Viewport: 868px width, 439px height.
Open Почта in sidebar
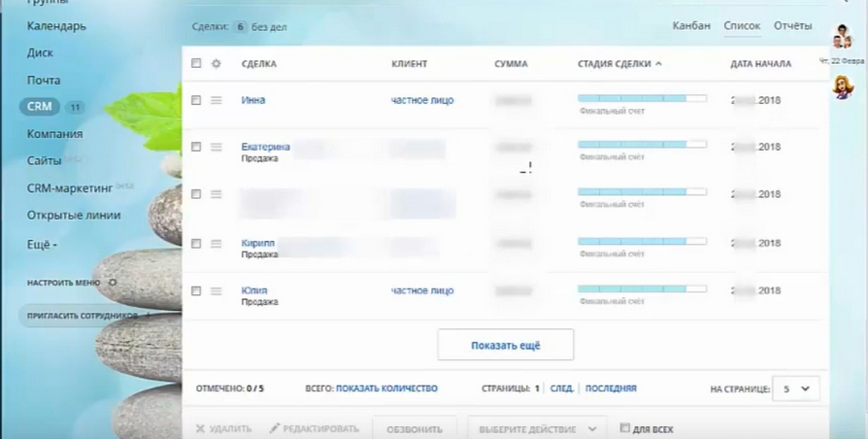(43, 81)
